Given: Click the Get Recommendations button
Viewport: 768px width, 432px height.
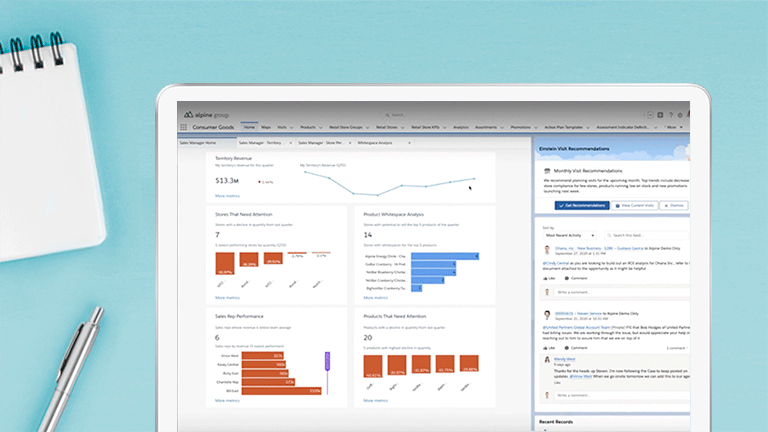Looking at the screenshot, I should point(582,206).
